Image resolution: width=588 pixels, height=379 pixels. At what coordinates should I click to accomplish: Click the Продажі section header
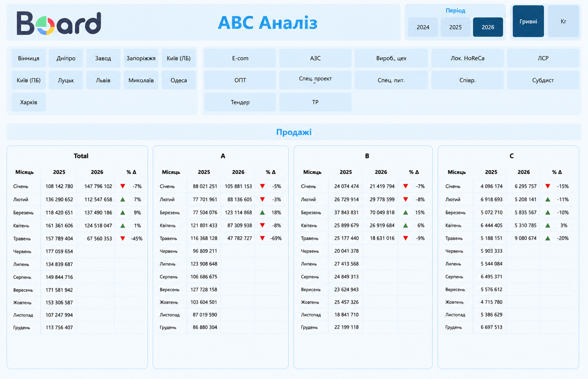(x=294, y=132)
